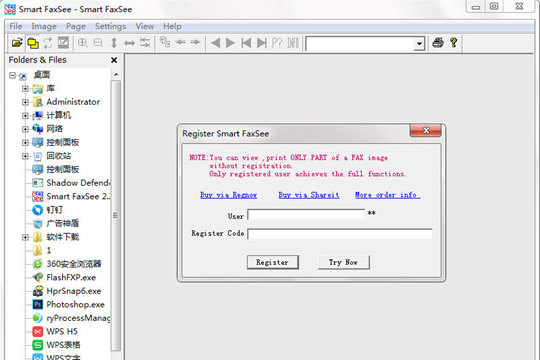Viewport: 540px width, 360px height.
Task: Click the rotate/refresh toolbar icon
Action: [48, 43]
